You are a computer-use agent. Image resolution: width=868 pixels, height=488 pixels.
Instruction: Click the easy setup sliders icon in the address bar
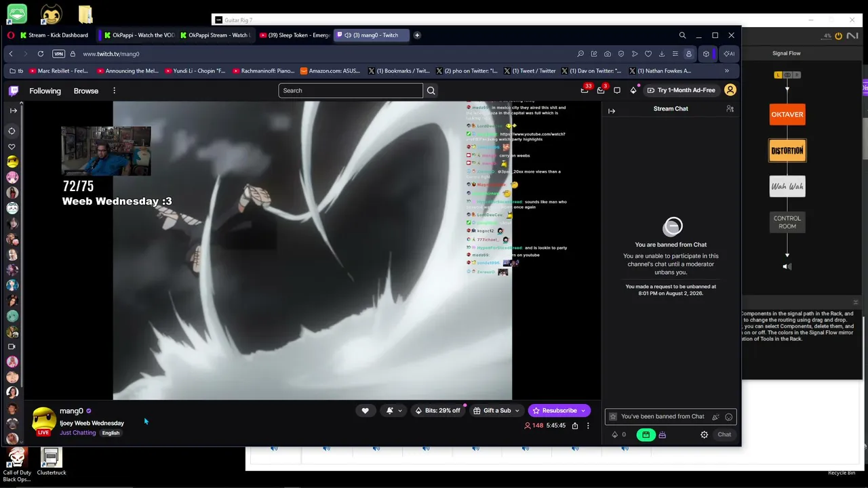coord(675,54)
